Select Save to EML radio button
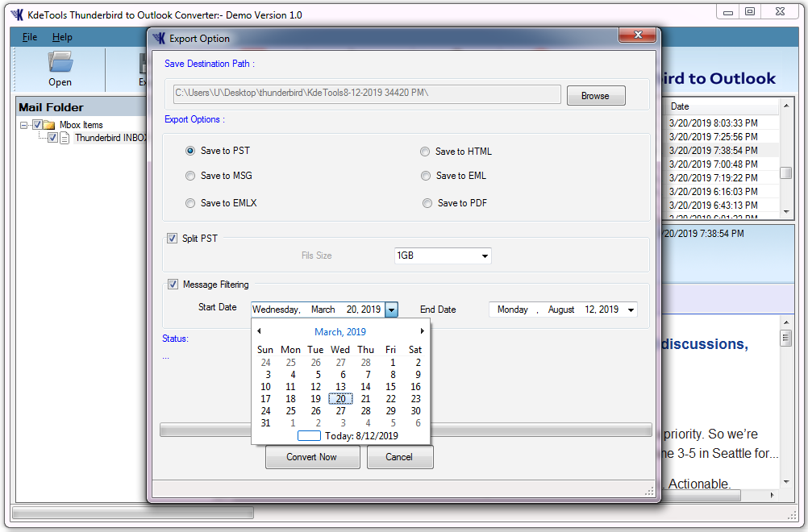The height and width of the screenshot is (532, 808). pyautogui.click(x=425, y=176)
